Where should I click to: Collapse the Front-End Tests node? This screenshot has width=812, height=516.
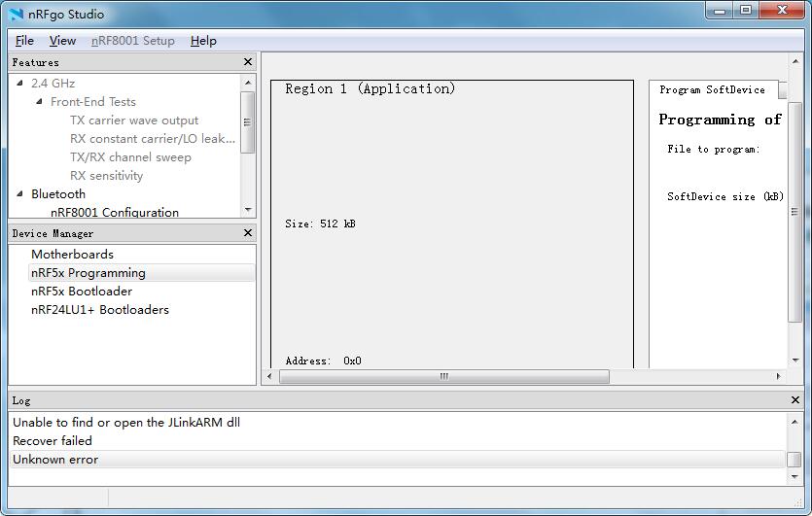point(39,101)
